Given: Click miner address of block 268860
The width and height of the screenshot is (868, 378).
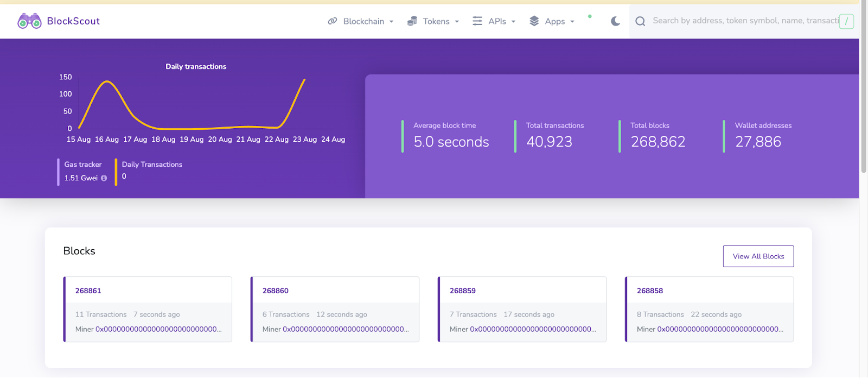Looking at the screenshot, I should (346, 329).
